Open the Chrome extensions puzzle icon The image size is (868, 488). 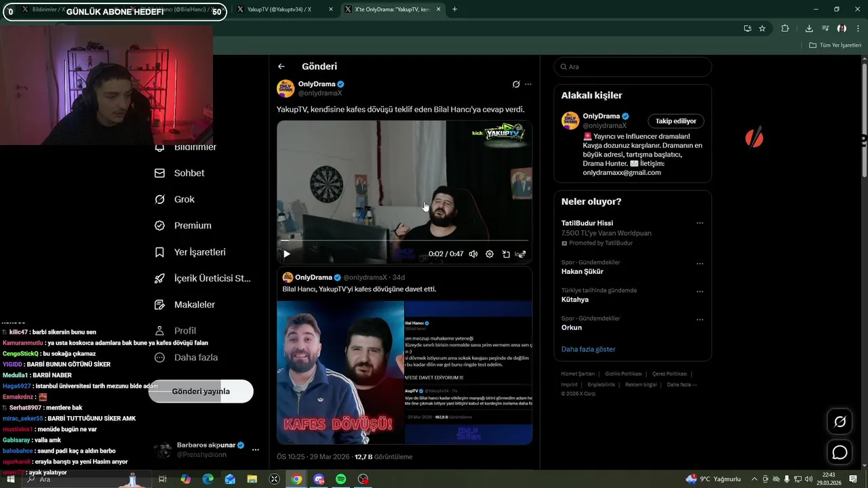click(x=785, y=28)
